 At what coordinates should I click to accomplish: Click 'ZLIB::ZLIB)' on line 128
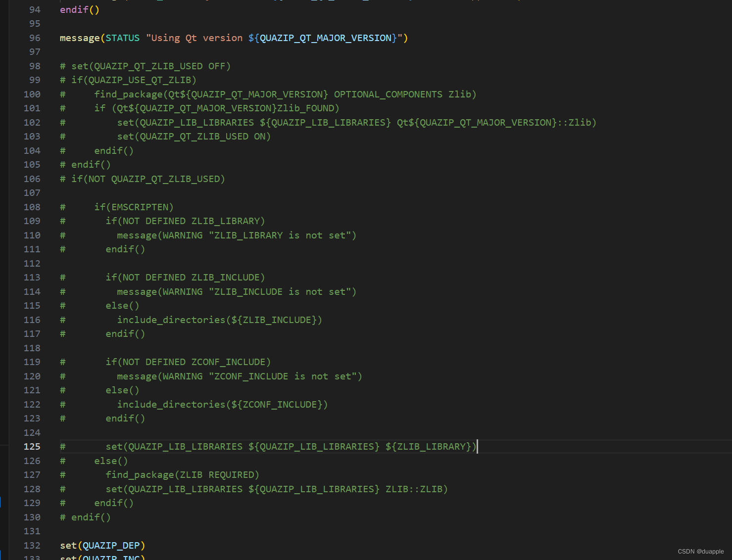(x=417, y=489)
